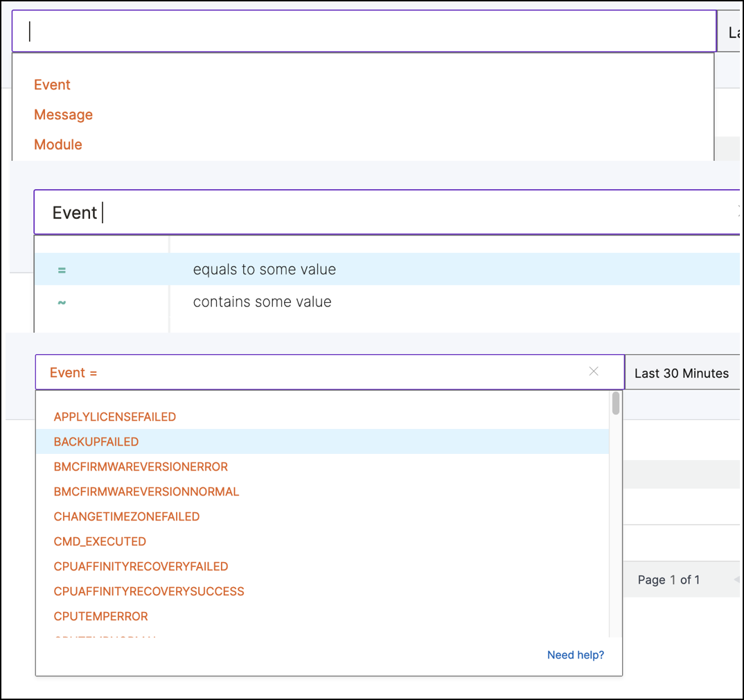
Task: Select the tilde (~) contains operator
Action: (62, 301)
